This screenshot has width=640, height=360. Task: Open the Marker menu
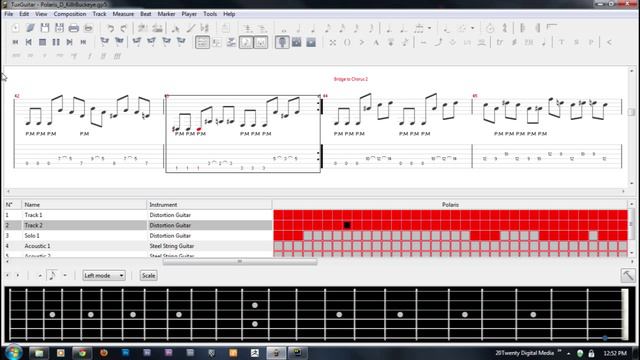point(166,14)
